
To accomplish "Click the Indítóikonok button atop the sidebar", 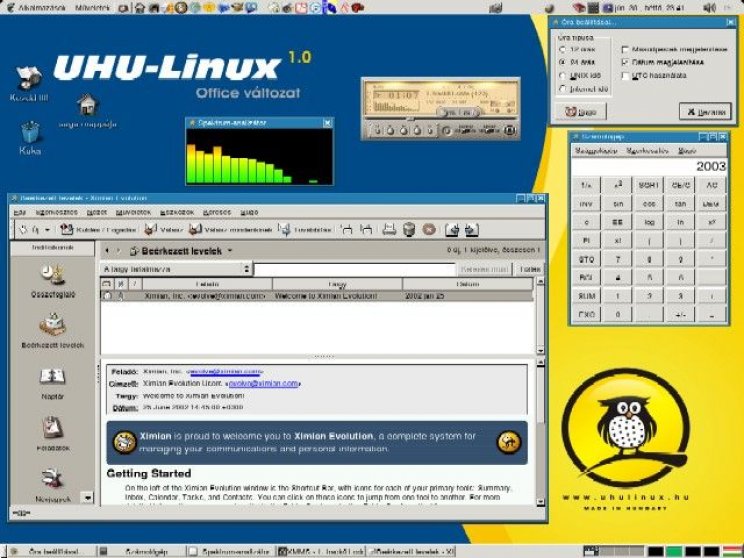I will pos(53,248).
